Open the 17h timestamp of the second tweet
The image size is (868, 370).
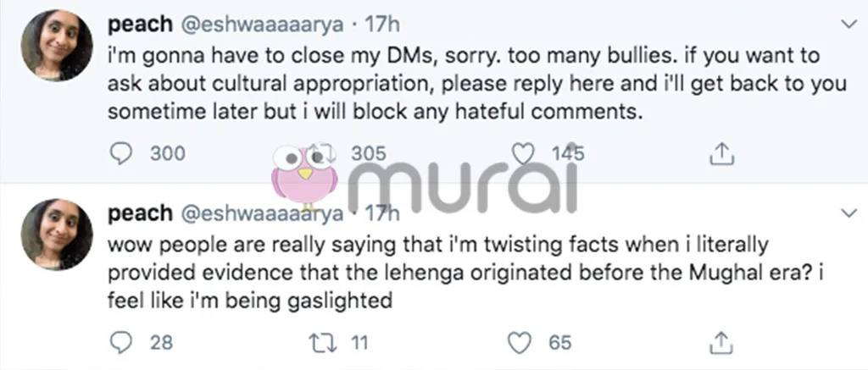pyautogui.click(x=380, y=213)
